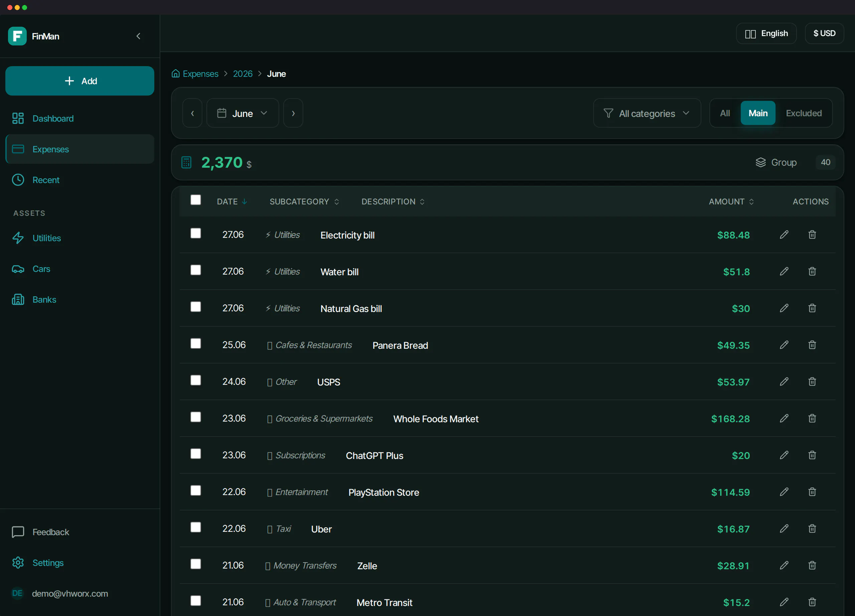855x616 pixels.
Task: Toggle the Group button
Action: pos(777,162)
